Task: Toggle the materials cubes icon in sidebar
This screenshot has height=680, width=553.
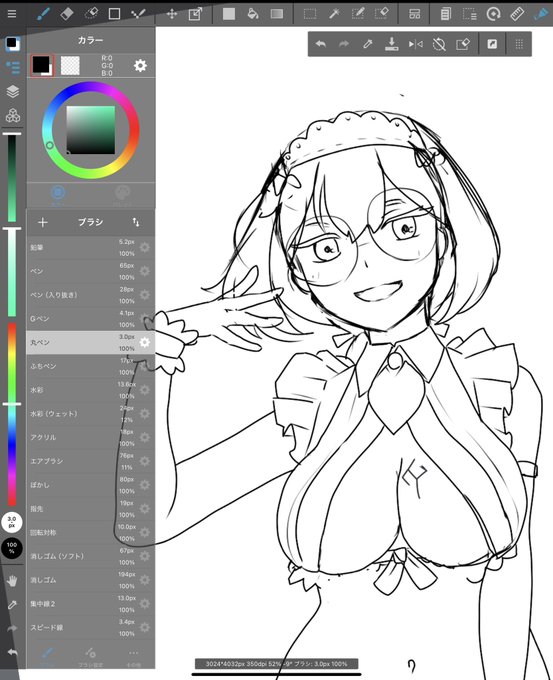Action: [12, 115]
